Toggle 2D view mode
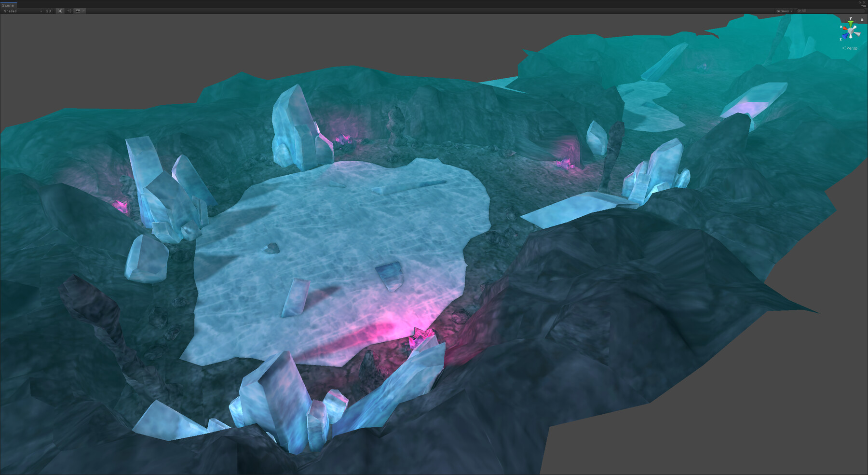Screen dimensions: 868x475 [48, 11]
